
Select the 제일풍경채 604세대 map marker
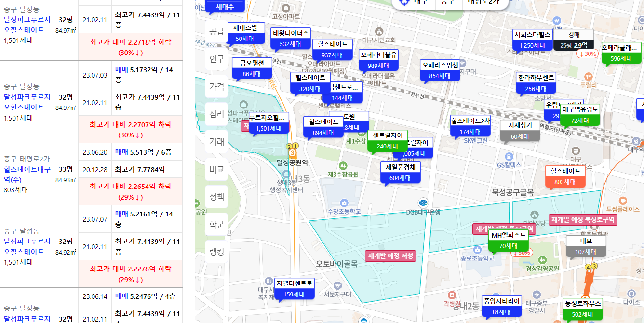pyautogui.click(x=400, y=173)
